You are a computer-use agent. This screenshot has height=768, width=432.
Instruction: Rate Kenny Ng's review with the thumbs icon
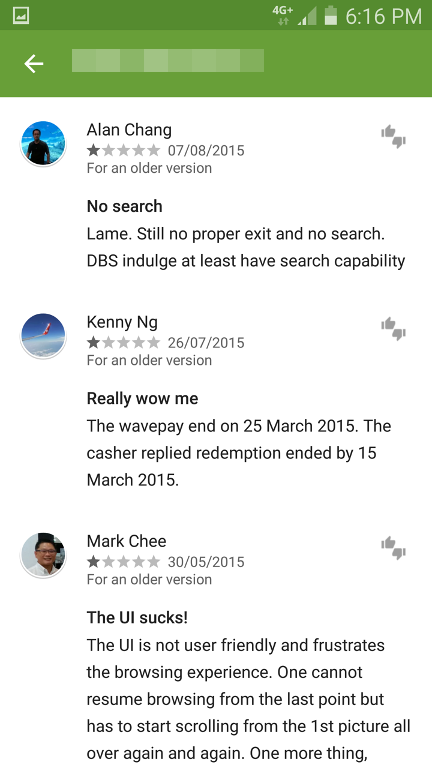[393, 329]
